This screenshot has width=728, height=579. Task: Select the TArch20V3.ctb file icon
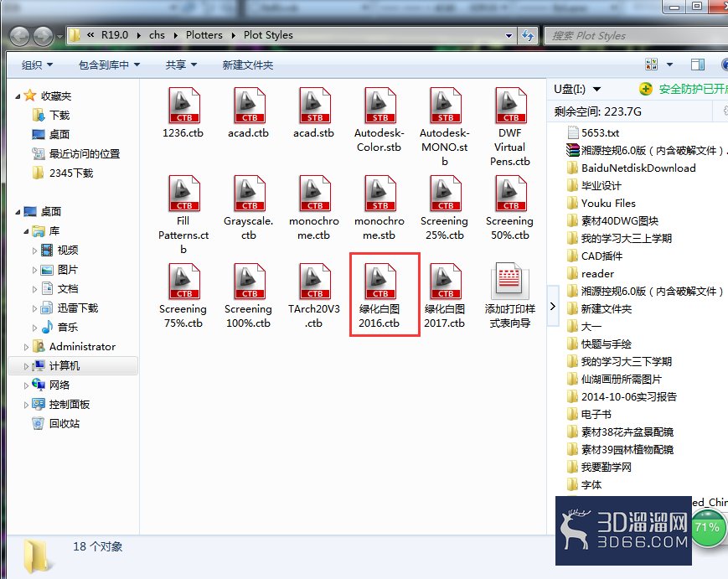[x=315, y=282]
